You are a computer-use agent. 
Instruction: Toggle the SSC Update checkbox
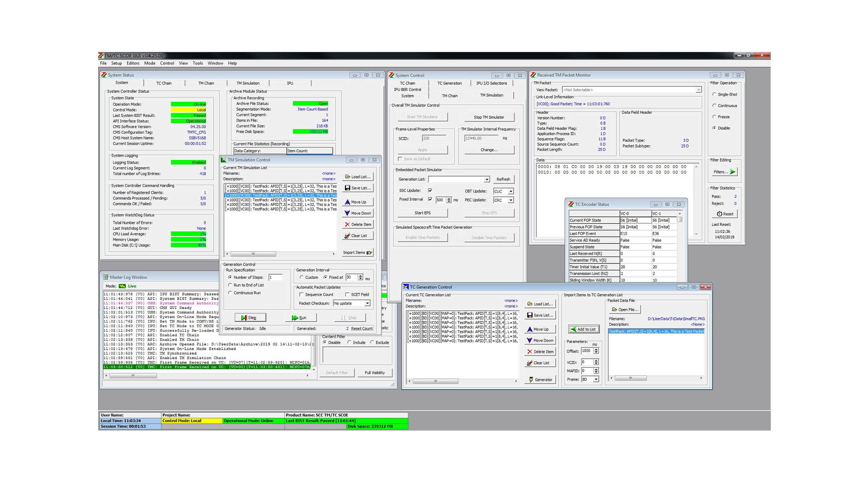[430, 190]
